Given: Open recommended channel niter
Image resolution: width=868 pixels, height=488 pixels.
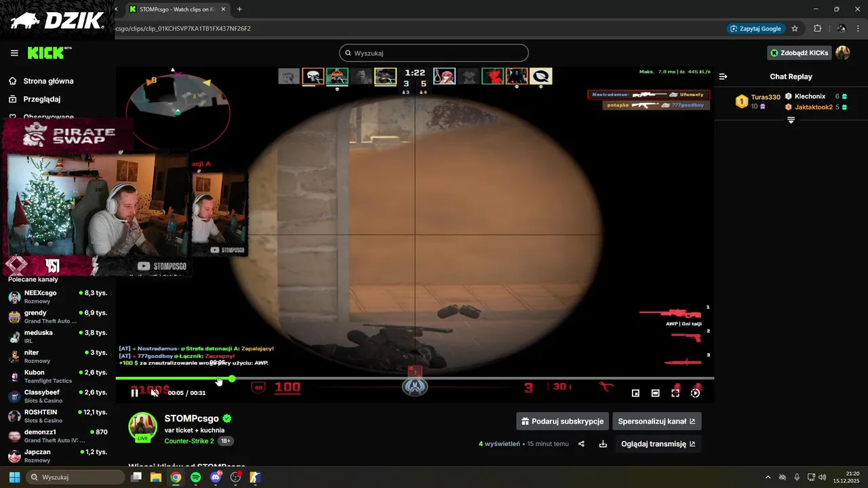Looking at the screenshot, I should point(57,357).
